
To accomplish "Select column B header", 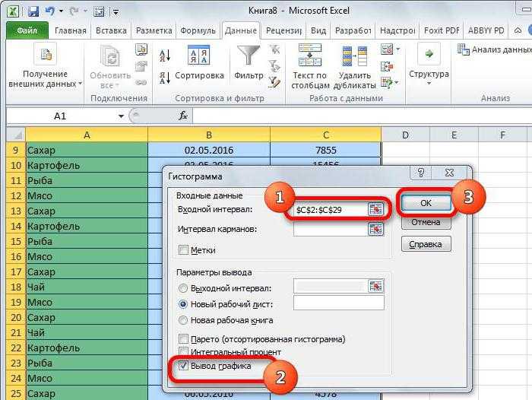I will pyautogui.click(x=209, y=135).
